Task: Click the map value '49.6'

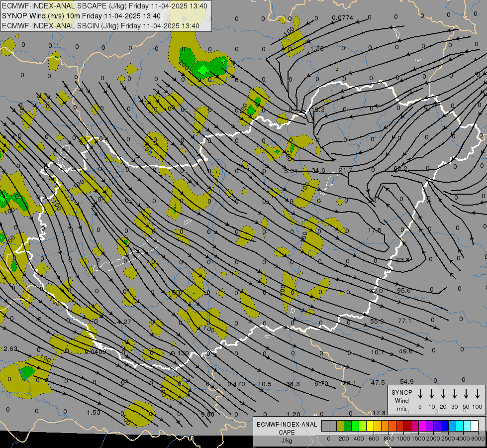Action: point(405,351)
